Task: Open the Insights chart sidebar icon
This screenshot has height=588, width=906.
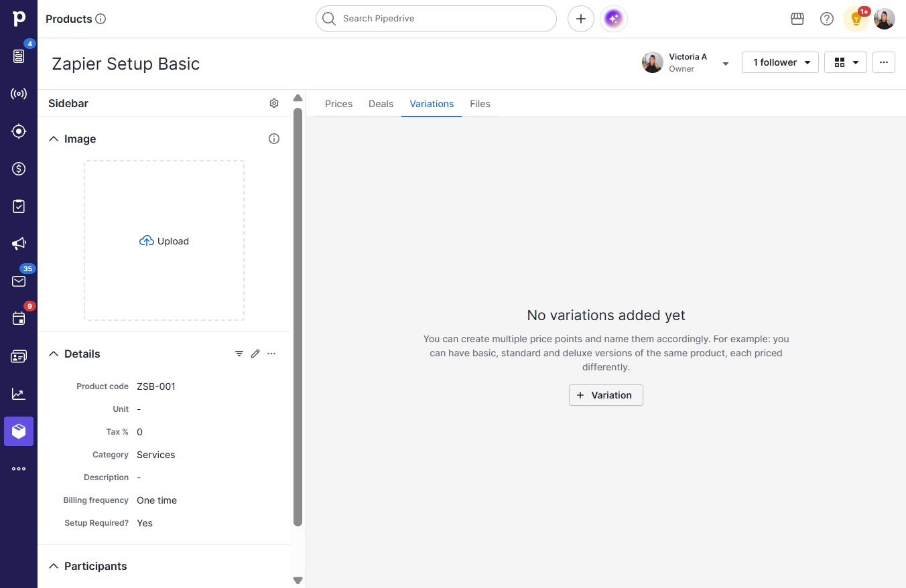Action: tap(19, 394)
